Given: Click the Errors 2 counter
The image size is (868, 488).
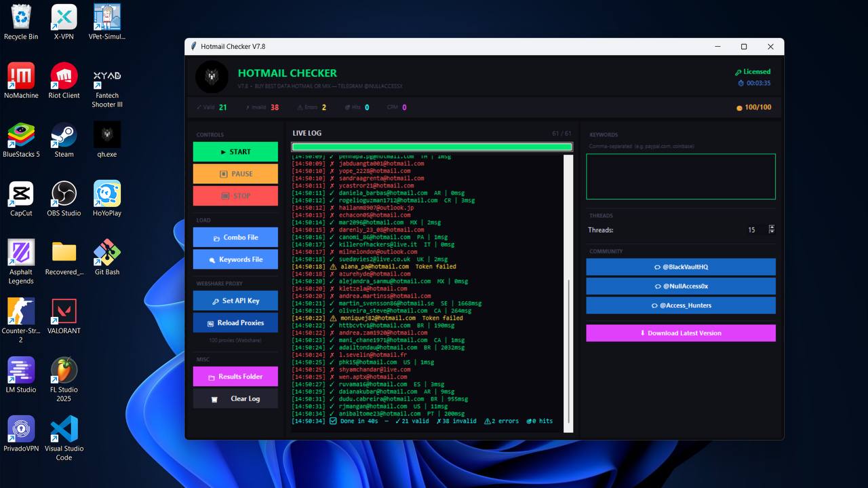Looking at the screenshot, I should [x=311, y=107].
